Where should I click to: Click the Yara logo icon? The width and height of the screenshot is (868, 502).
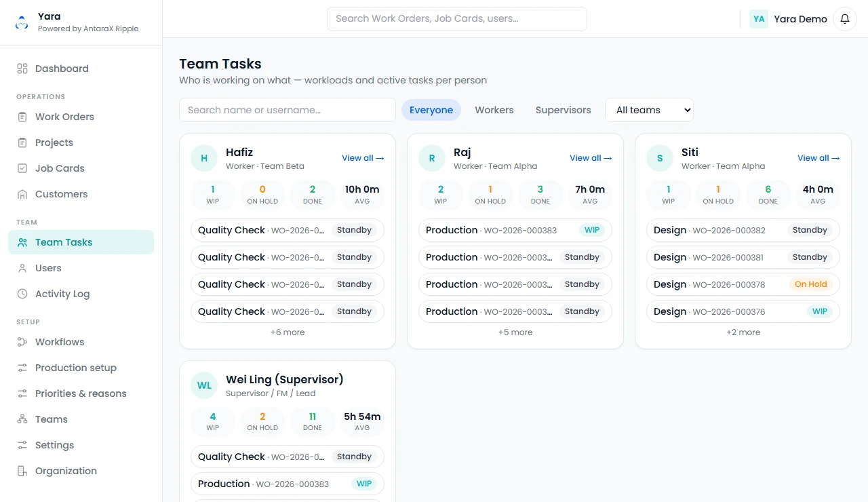(22, 22)
